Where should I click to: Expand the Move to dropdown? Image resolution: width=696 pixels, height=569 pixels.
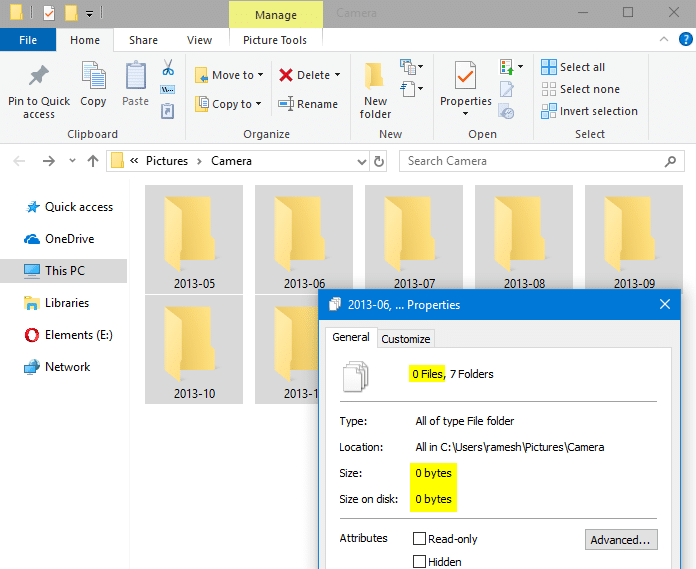(261, 75)
